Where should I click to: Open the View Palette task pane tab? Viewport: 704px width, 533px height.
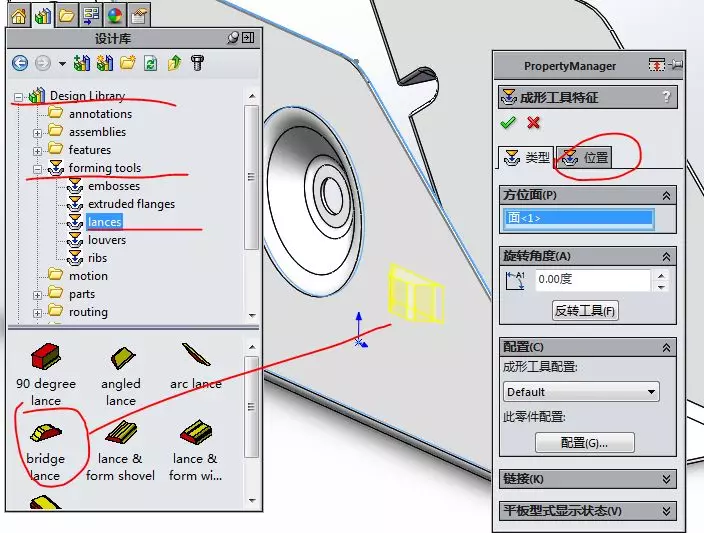pyautogui.click(x=91, y=16)
